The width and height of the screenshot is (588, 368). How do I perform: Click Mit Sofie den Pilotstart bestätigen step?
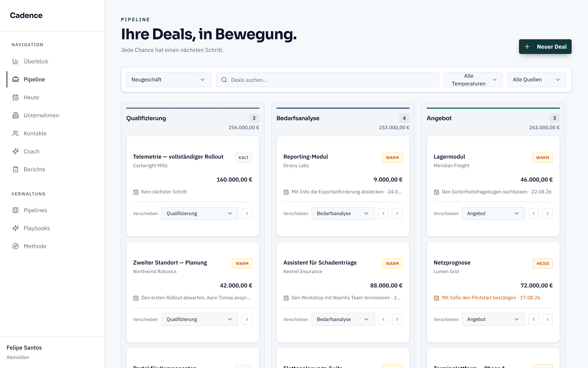click(491, 298)
